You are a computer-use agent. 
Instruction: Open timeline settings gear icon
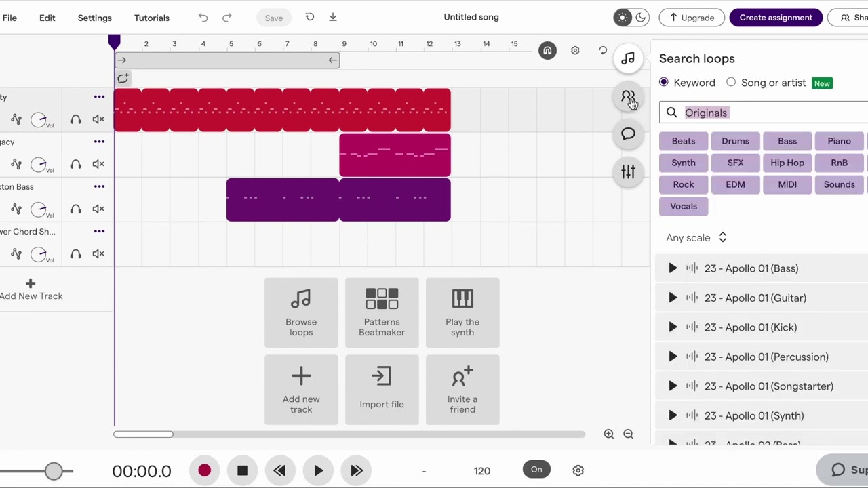(575, 50)
